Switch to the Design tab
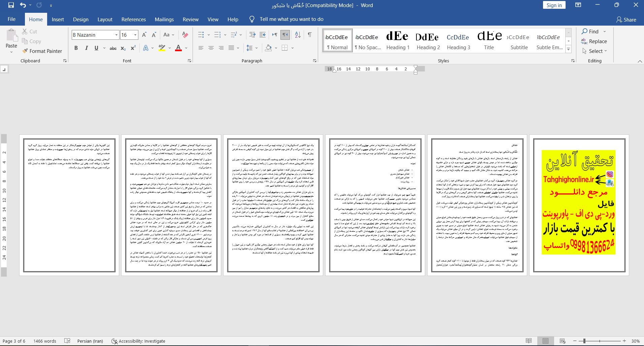644x346 pixels. click(81, 19)
